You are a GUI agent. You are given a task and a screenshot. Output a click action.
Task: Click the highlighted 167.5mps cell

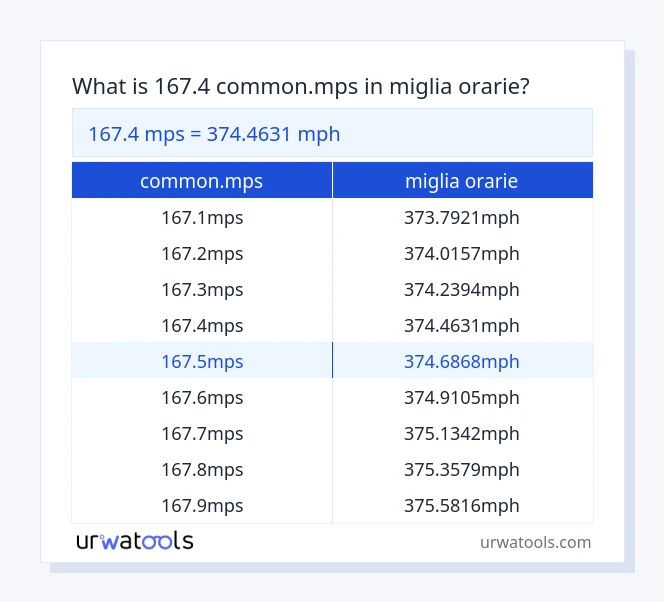point(202,362)
